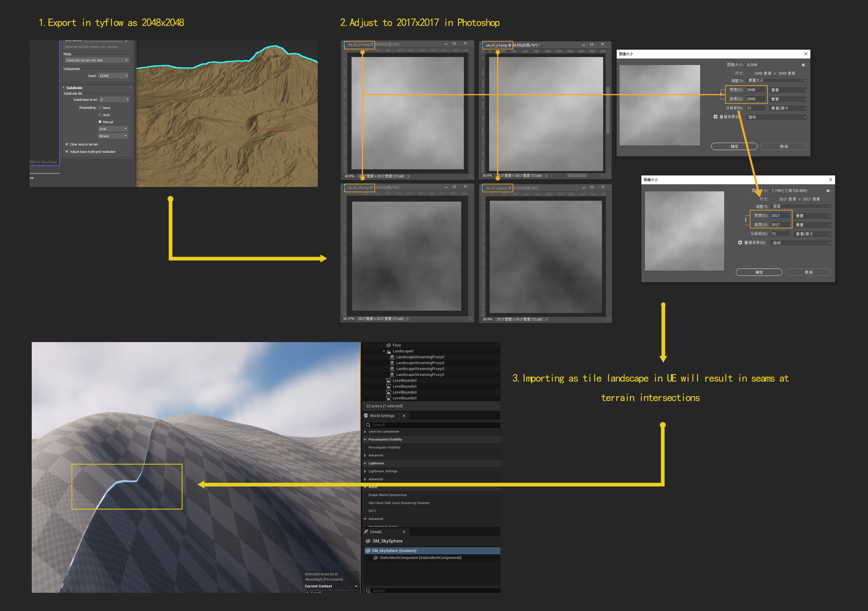
Task: Click the vertical scrollbar in ue_x1_y1.png window
Action: [x=608, y=110]
